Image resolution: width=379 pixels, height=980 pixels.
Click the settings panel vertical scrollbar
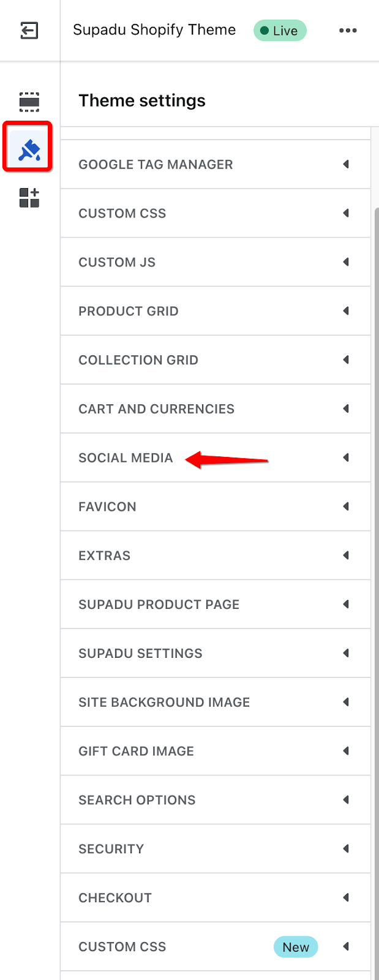click(x=376, y=588)
